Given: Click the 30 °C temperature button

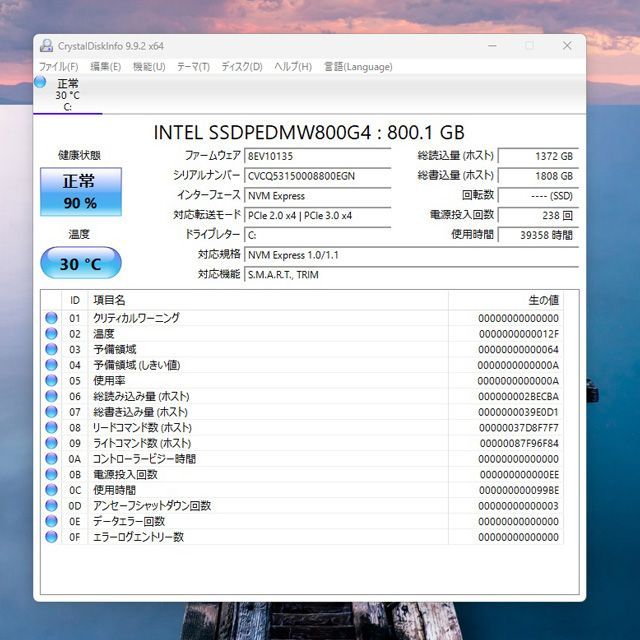Looking at the screenshot, I should [81, 263].
